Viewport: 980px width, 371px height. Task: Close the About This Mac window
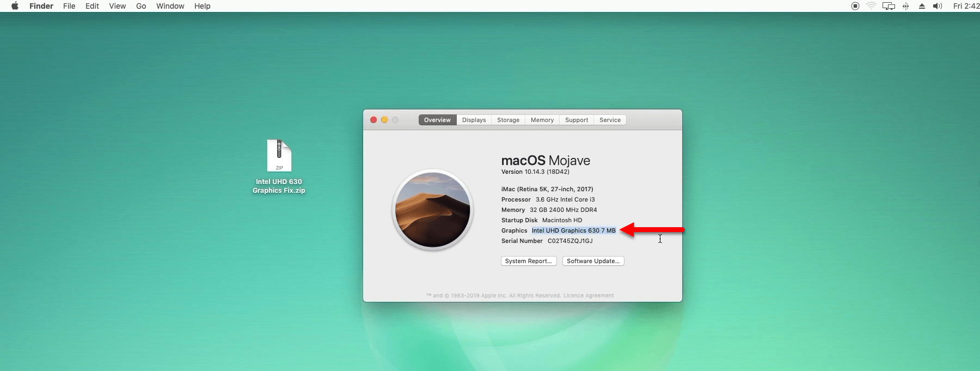(373, 120)
